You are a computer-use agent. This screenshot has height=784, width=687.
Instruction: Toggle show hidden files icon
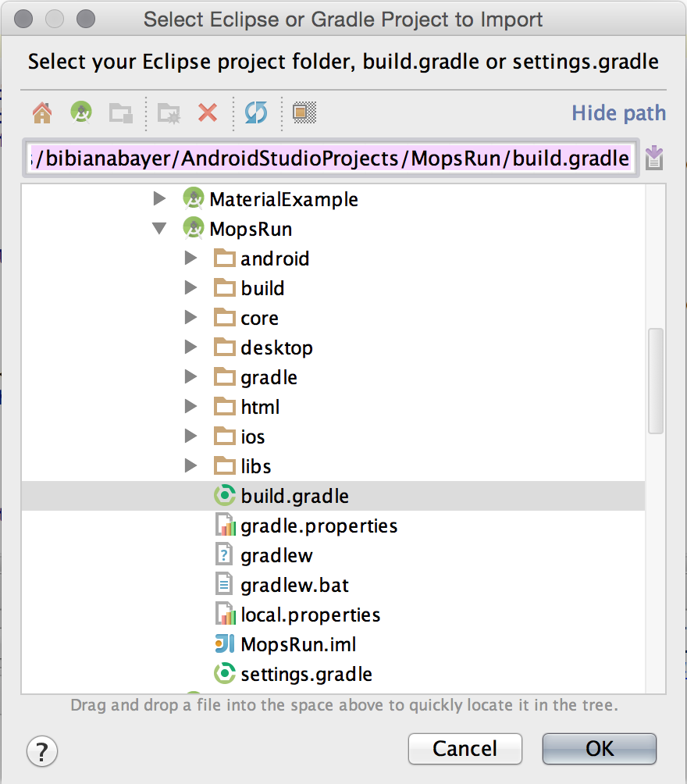coord(304,112)
